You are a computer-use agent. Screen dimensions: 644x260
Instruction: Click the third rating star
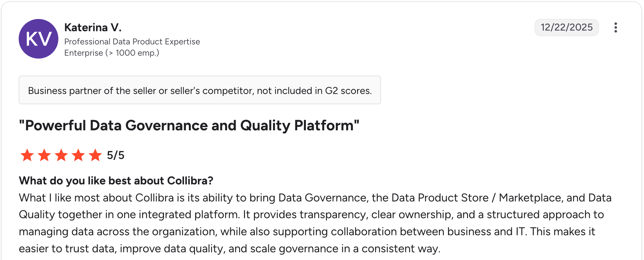coord(61,155)
